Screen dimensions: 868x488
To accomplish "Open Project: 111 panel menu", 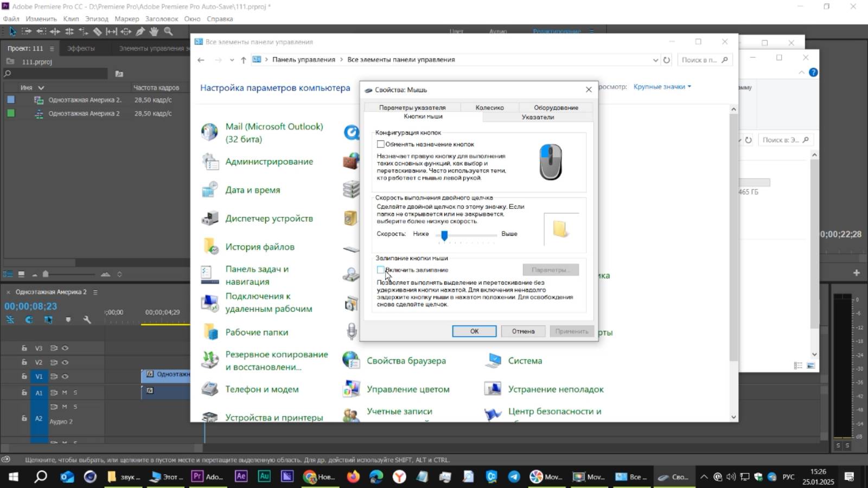I will click(x=52, y=48).
